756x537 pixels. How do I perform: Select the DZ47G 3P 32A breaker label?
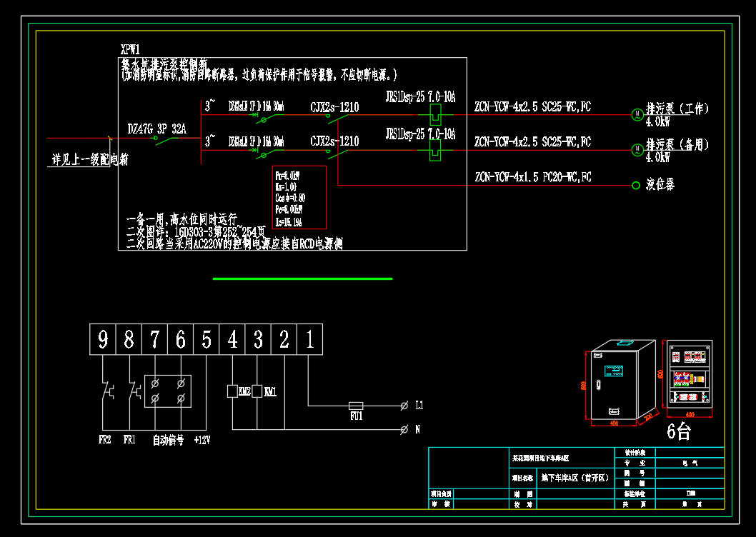click(x=156, y=129)
